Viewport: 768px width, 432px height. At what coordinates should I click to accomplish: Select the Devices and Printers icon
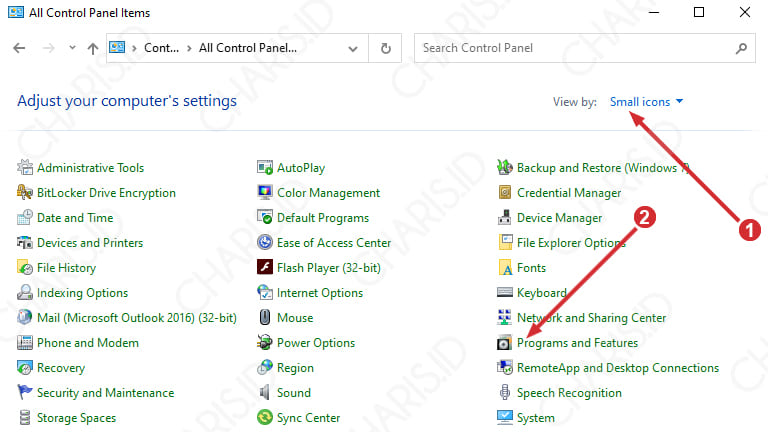[x=25, y=242]
